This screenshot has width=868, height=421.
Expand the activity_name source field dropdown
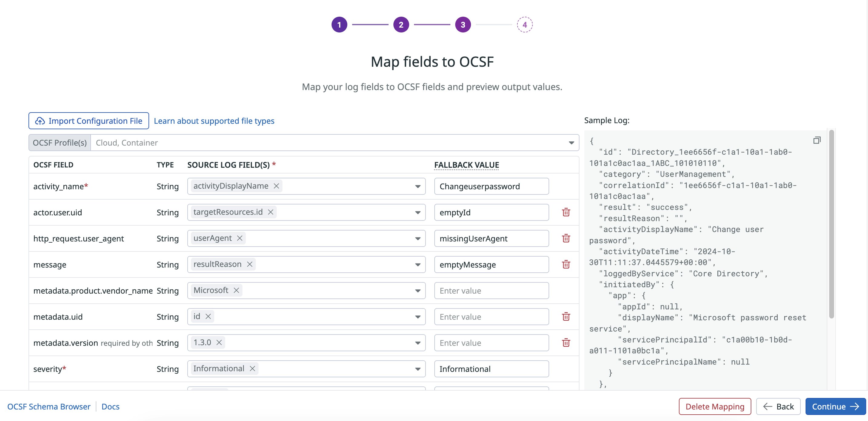tap(418, 186)
